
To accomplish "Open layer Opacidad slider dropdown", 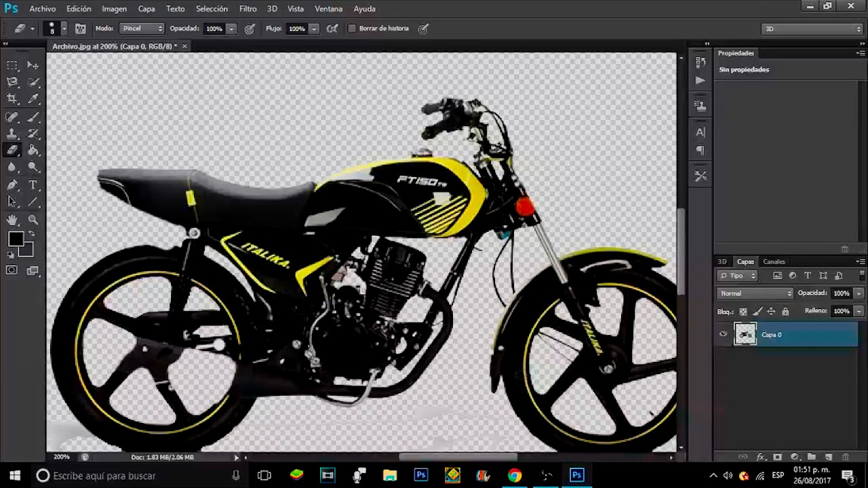I will (x=859, y=293).
